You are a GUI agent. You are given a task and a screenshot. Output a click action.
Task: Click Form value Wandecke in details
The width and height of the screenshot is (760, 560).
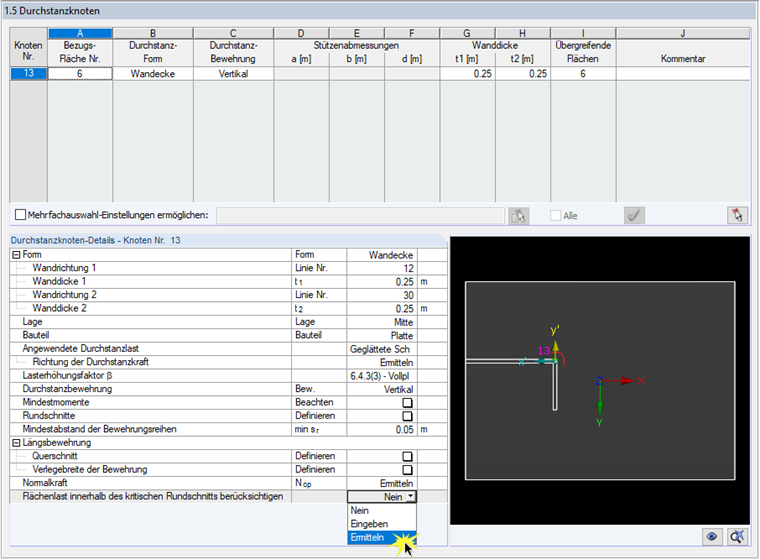382,255
